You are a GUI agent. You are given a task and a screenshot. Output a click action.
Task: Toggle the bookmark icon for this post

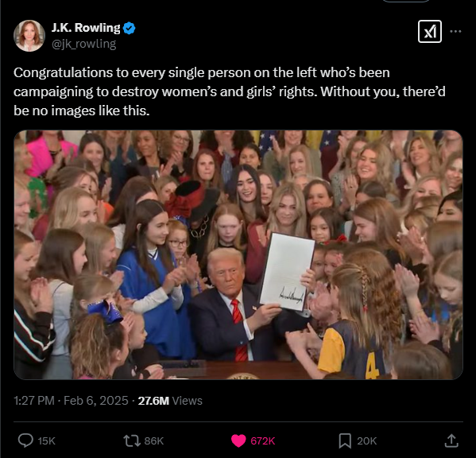click(345, 441)
